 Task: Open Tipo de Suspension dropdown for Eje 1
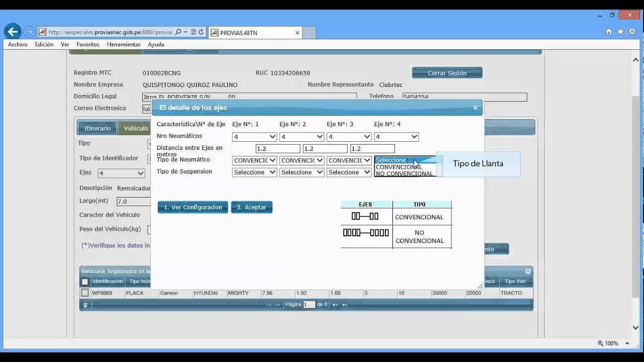coord(255,172)
